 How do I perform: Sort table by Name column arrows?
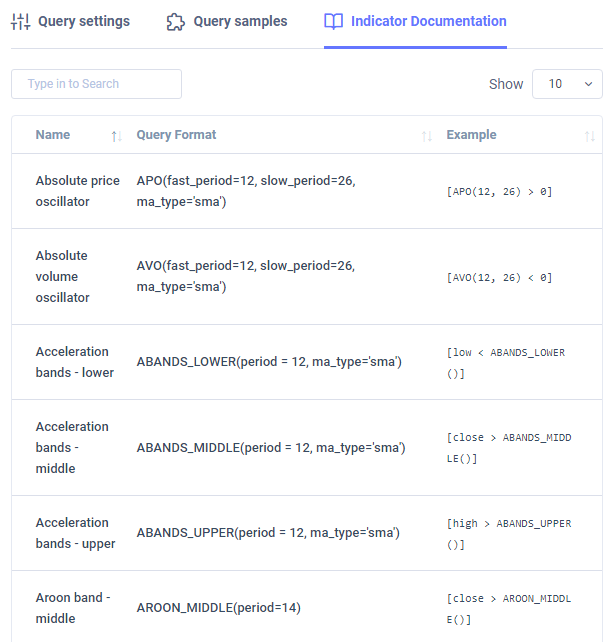117,136
